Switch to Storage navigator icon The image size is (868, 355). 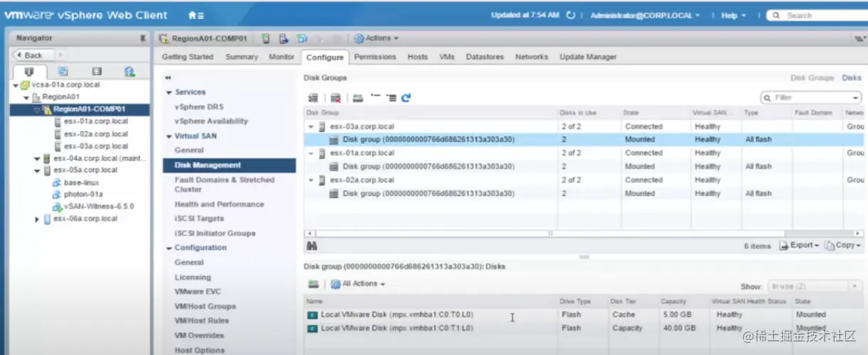point(97,72)
